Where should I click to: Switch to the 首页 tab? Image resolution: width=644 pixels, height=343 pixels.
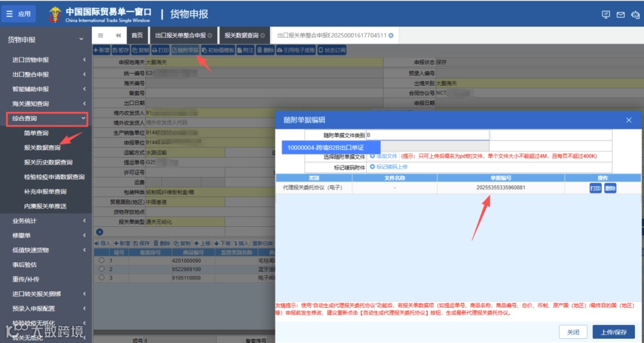137,36
